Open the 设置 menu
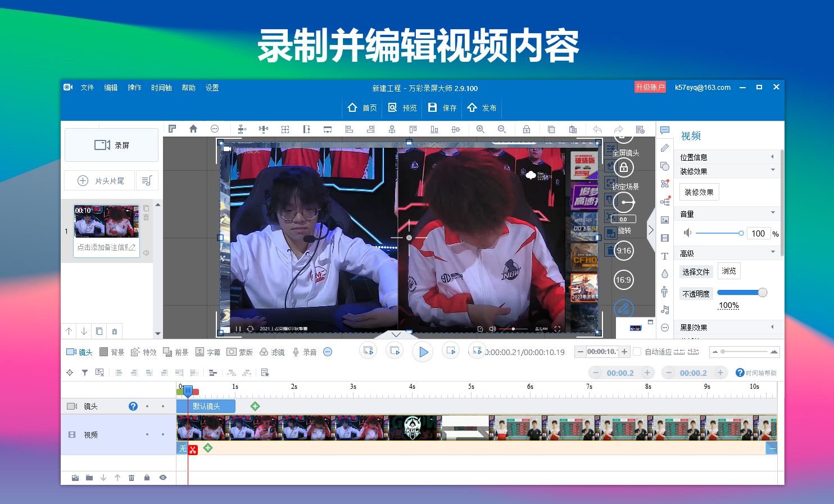 212,88
